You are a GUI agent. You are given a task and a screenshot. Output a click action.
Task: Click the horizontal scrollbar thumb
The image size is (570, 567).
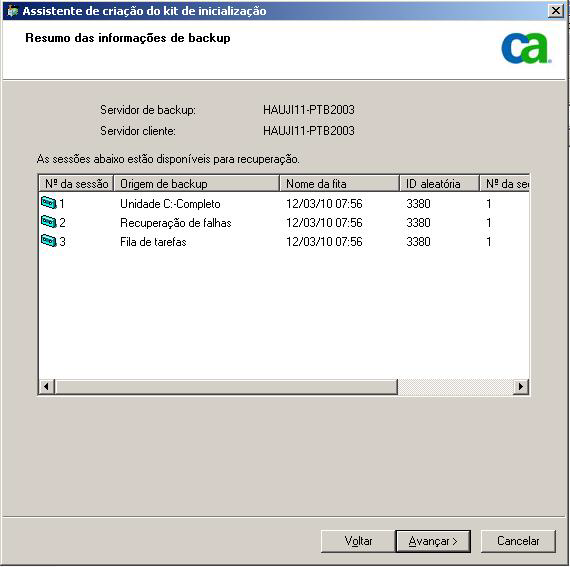(226, 386)
